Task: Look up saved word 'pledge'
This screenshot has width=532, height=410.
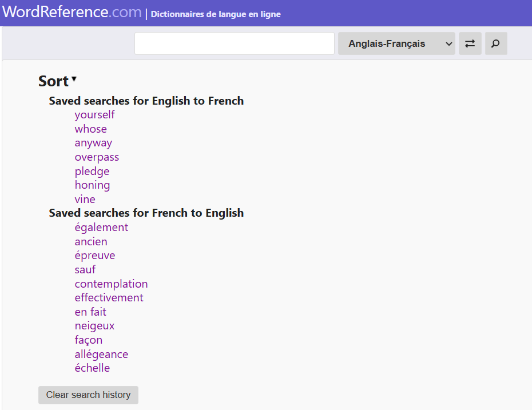Action: pos(92,172)
